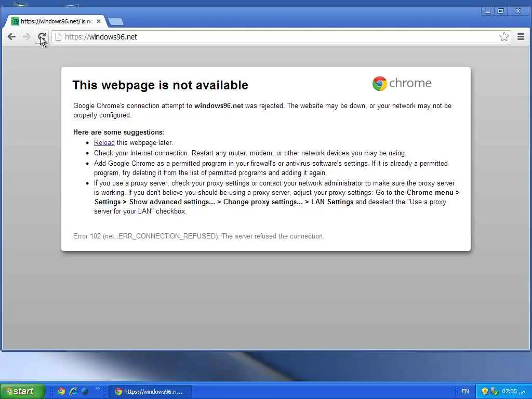The width and height of the screenshot is (532, 399).
Task: Bookmark this page with the star icon
Action: pyautogui.click(x=504, y=37)
